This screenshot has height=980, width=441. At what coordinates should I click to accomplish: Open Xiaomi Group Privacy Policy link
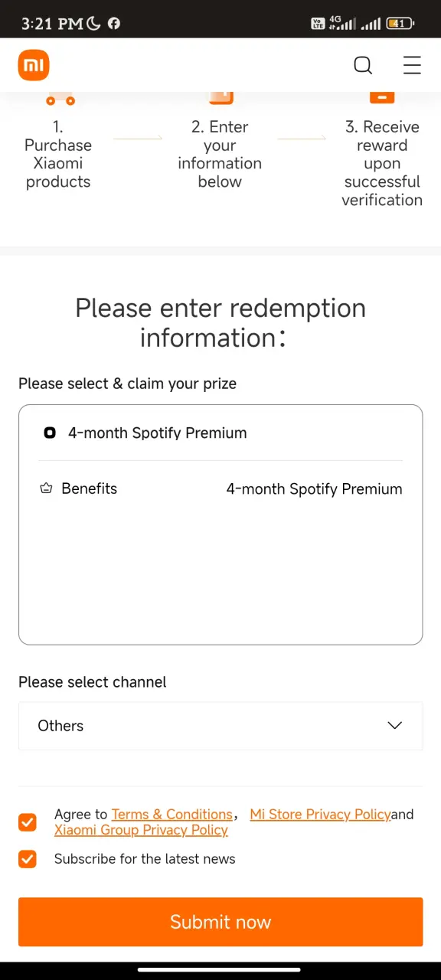click(141, 830)
